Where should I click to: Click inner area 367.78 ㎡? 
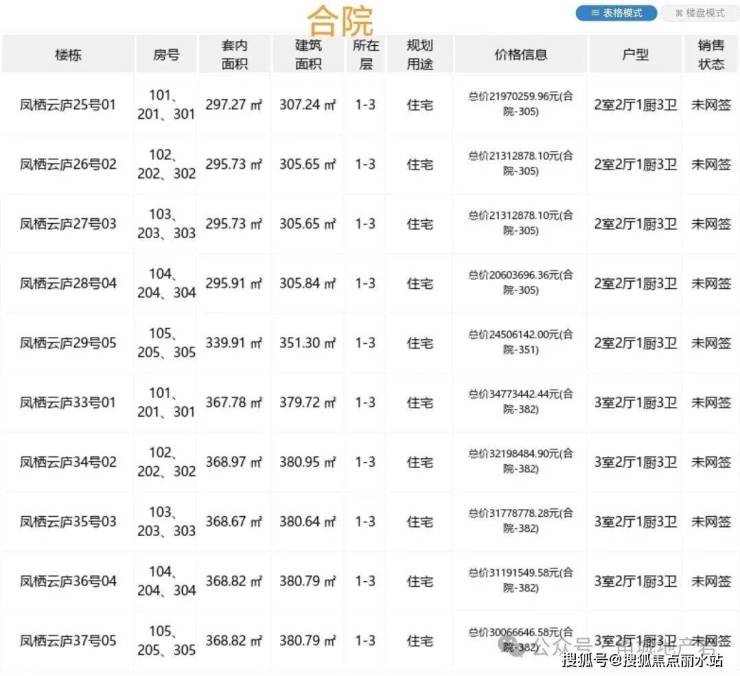[x=234, y=402]
